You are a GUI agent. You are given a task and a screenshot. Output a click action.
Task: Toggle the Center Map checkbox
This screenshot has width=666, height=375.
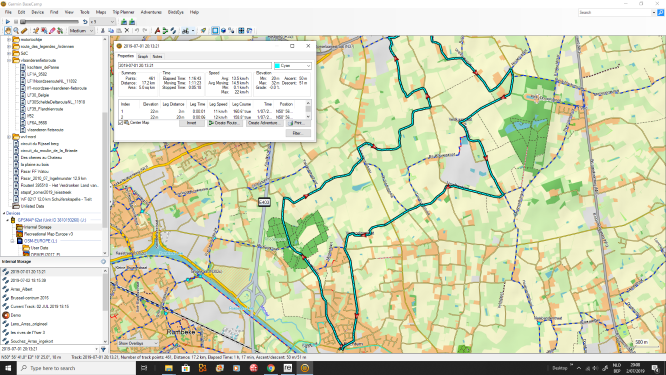pyautogui.click(x=121, y=123)
